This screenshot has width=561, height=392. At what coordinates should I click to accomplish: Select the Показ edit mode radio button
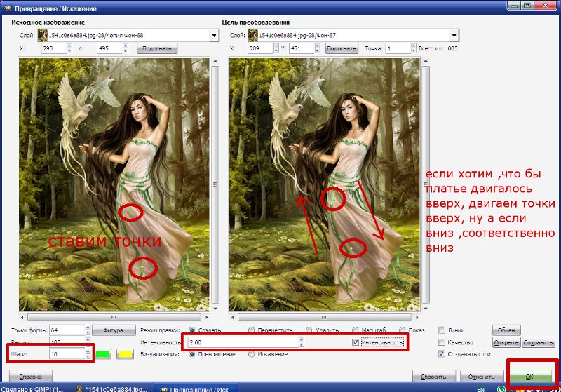(x=403, y=330)
